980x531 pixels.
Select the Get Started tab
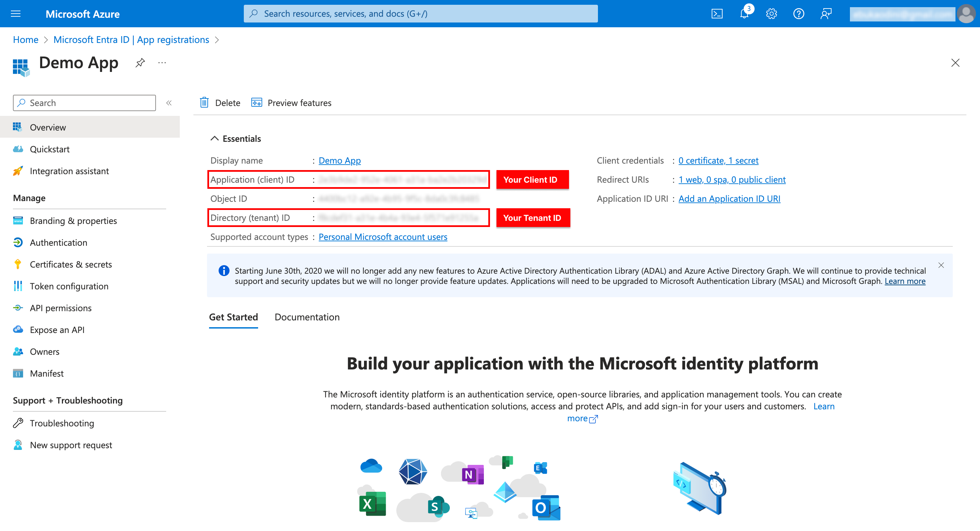click(x=233, y=317)
